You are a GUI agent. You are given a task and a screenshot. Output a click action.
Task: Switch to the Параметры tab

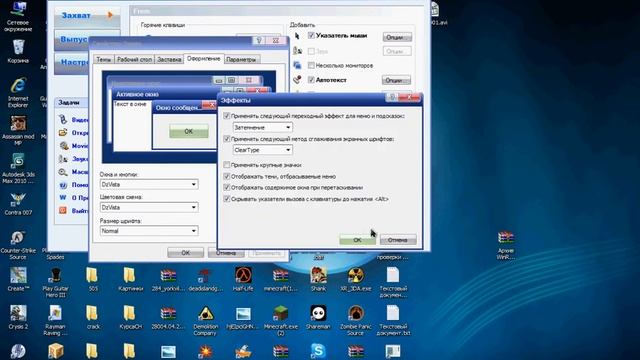(x=241, y=59)
